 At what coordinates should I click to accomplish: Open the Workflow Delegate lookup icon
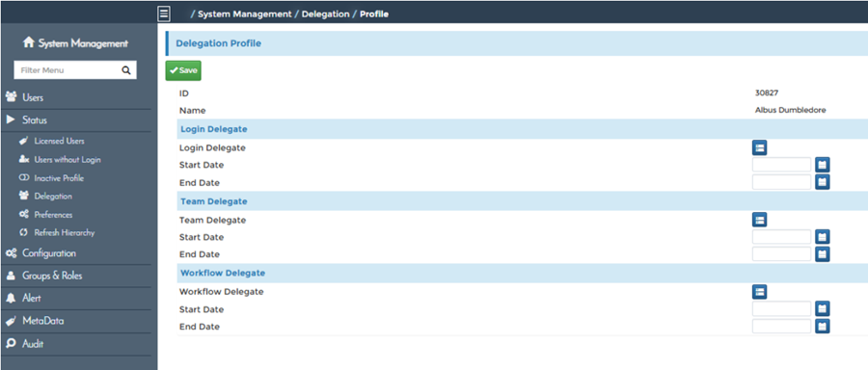760,291
